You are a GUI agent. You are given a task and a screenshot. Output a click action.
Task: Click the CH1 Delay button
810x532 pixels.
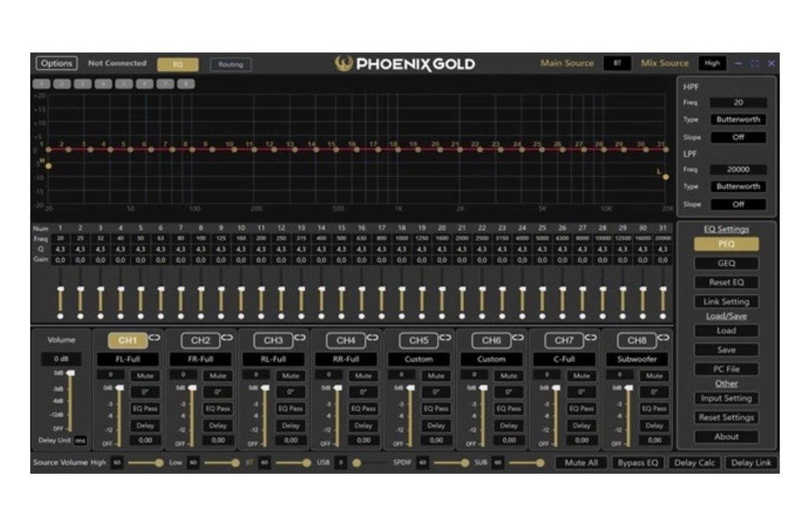click(145, 426)
